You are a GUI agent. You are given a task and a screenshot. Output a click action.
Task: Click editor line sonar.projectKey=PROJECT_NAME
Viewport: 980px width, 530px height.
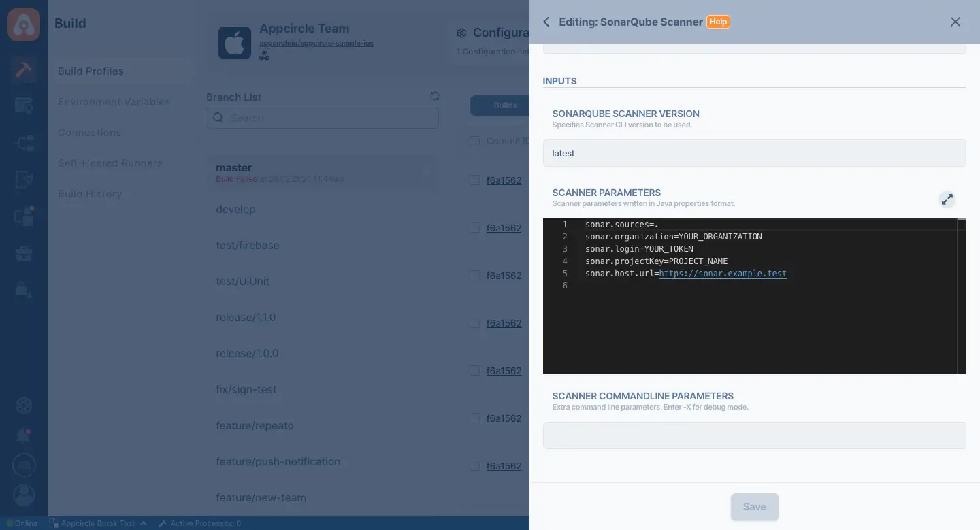[x=656, y=261]
